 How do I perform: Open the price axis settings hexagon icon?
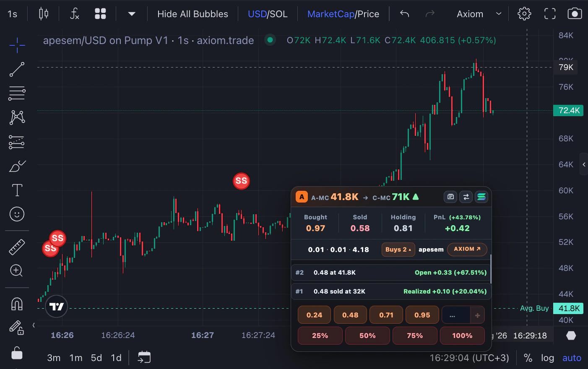click(x=571, y=335)
